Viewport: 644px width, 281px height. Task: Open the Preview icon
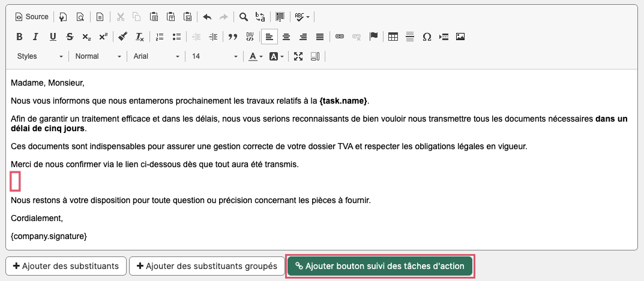(x=80, y=17)
